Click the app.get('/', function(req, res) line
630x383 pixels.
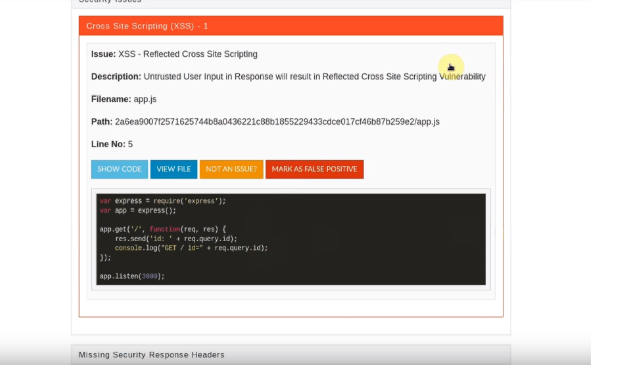(x=163, y=229)
